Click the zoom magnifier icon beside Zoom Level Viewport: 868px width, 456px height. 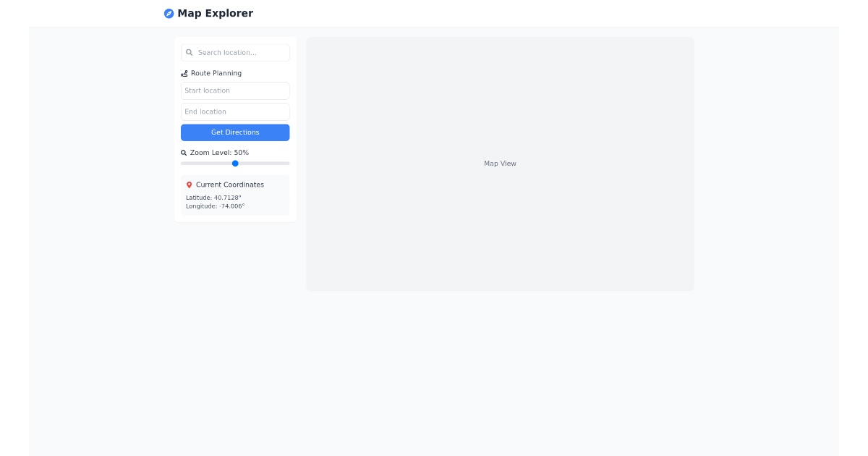183,152
